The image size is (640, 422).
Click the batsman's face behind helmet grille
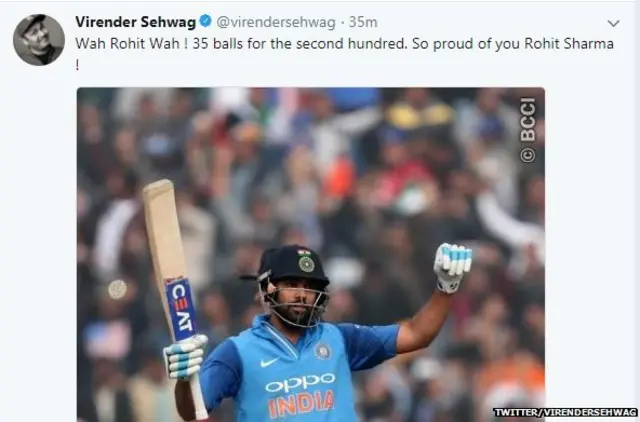(x=297, y=303)
